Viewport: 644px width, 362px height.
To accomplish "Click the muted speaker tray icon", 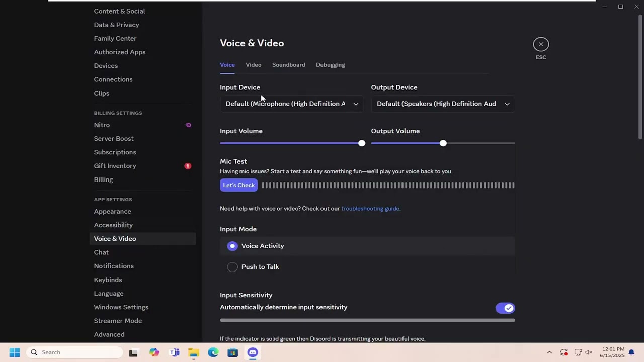I will [589, 352].
